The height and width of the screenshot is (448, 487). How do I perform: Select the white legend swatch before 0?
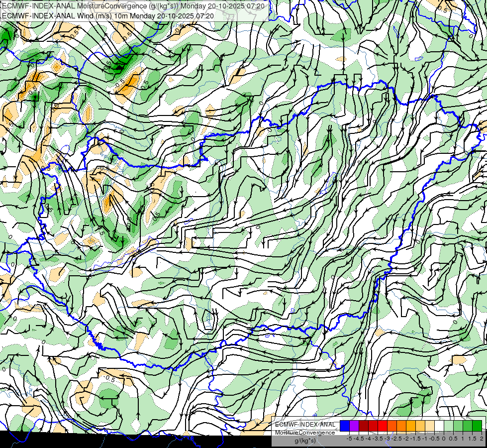(x=439, y=426)
